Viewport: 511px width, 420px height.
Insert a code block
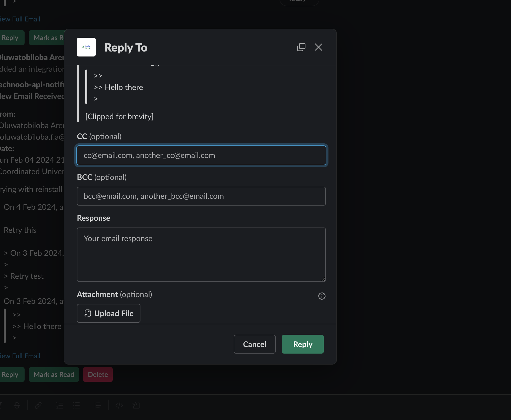click(136, 405)
